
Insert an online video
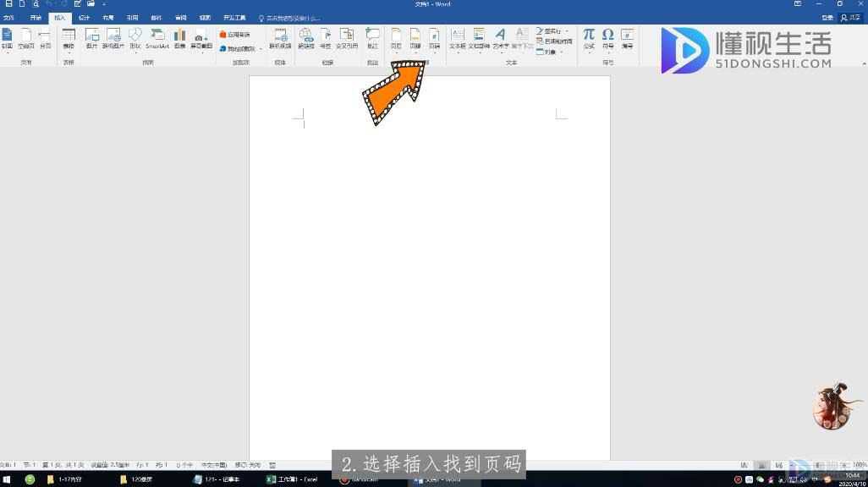pyautogui.click(x=280, y=39)
